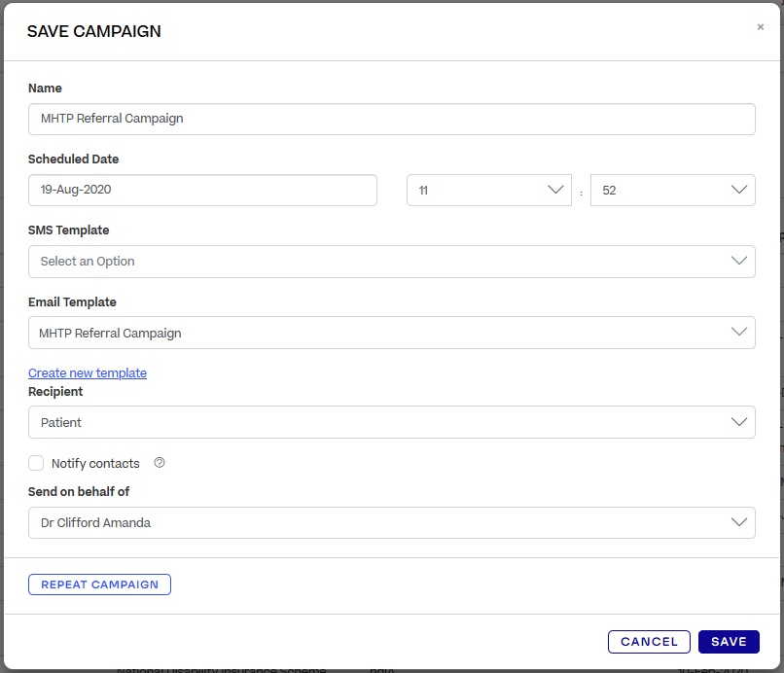This screenshot has height=673, width=784.
Task: Click the chevron arrow of the hour selector
Action: coord(555,191)
